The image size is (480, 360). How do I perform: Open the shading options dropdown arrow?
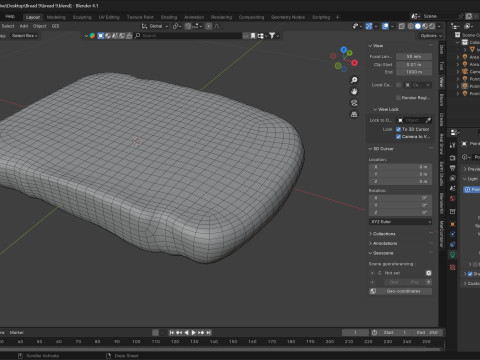[x=439, y=26]
